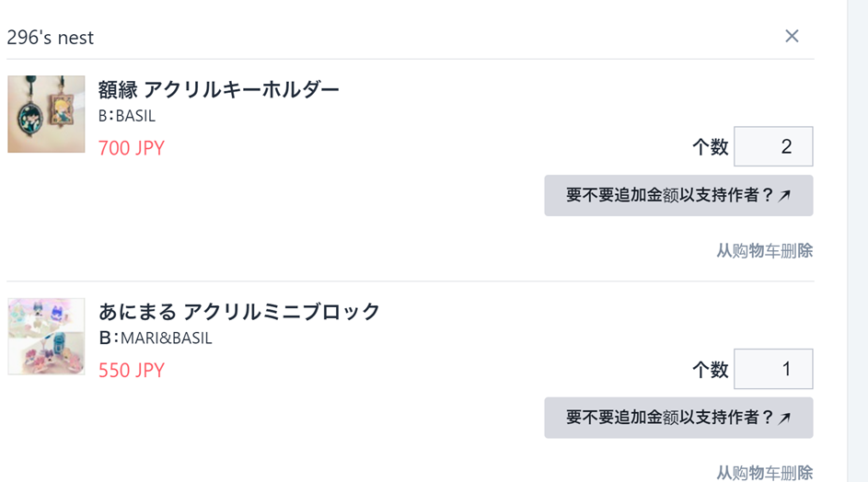Click the 550 JPY price

point(132,371)
